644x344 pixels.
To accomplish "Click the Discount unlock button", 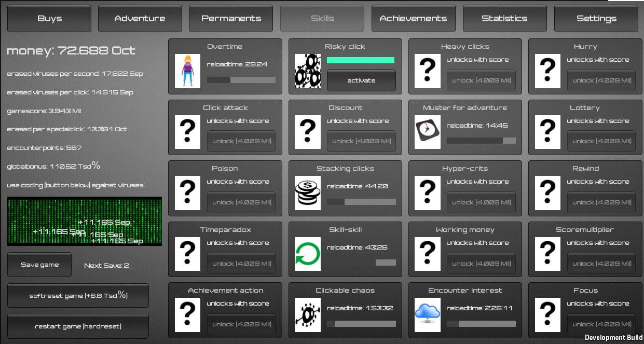I will click(361, 141).
